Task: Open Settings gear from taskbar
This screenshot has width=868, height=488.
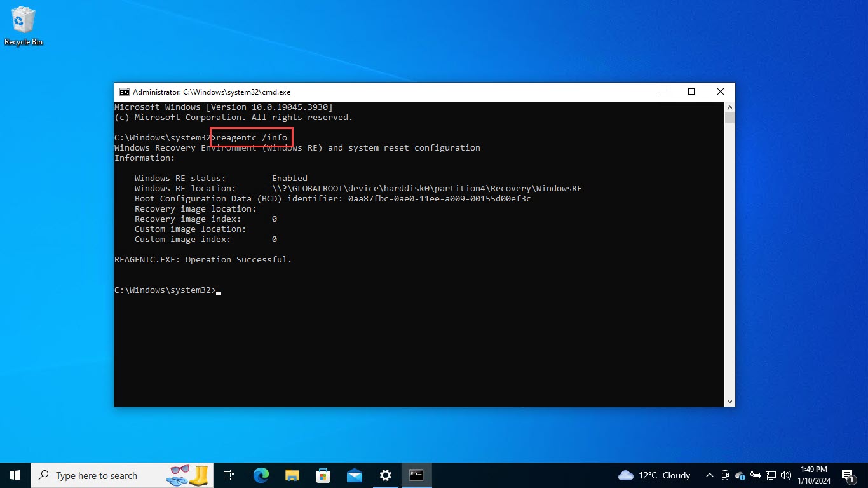Action: (385, 475)
